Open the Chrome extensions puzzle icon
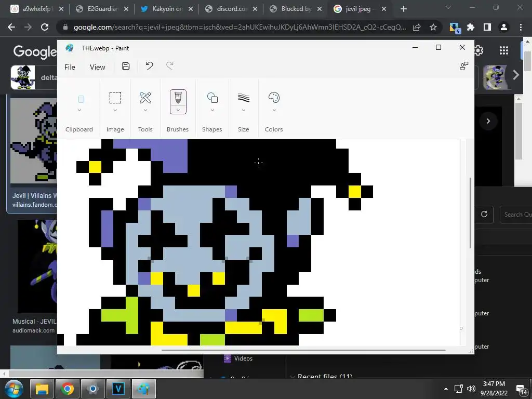The height and width of the screenshot is (399, 532). pos(471,27)
